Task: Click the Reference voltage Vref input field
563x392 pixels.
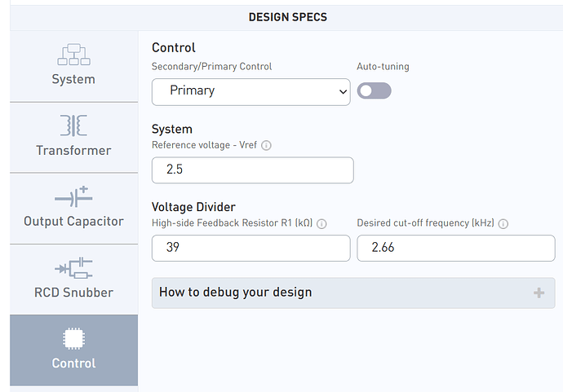Action: [252, 170]
